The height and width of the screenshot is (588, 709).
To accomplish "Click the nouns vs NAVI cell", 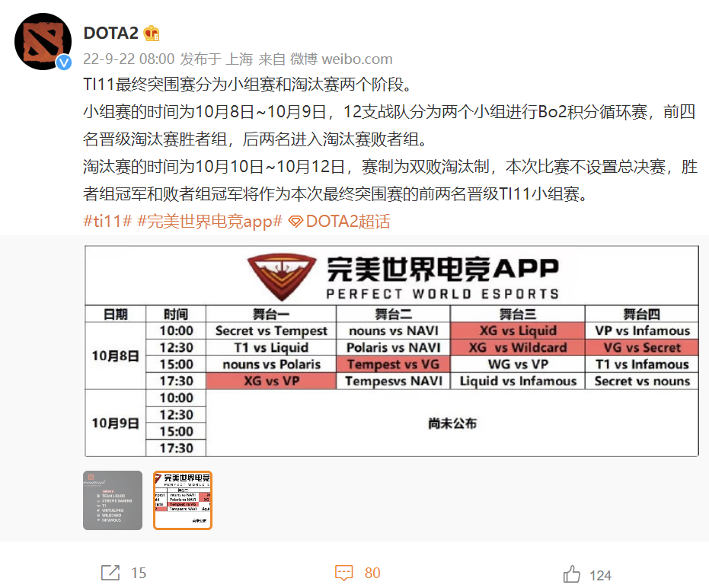I will (393, 331).
